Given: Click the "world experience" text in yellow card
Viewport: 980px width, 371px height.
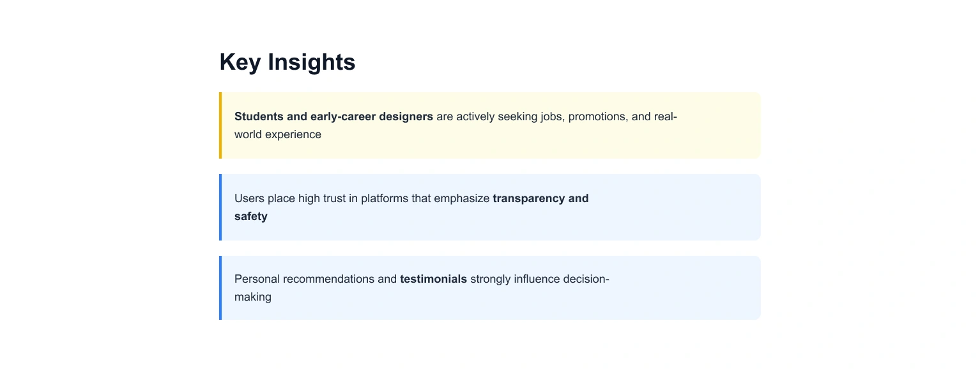Looking at the screenshot, I should [x=278, y=134].
